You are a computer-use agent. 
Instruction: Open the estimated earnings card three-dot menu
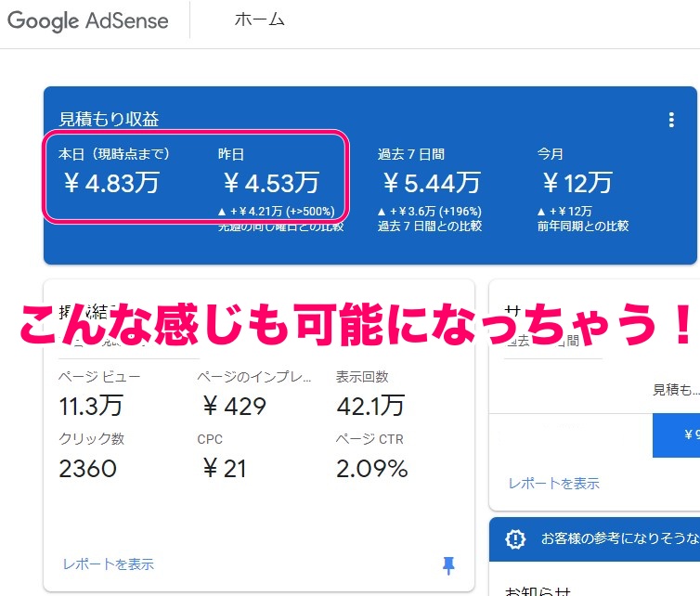[x=671, y=120]
